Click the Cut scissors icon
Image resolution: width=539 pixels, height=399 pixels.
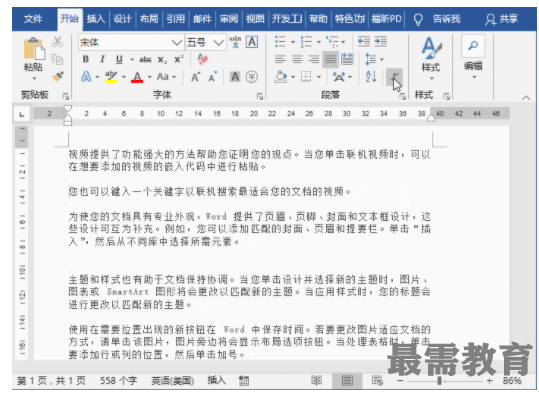click(x=57, y=42)
